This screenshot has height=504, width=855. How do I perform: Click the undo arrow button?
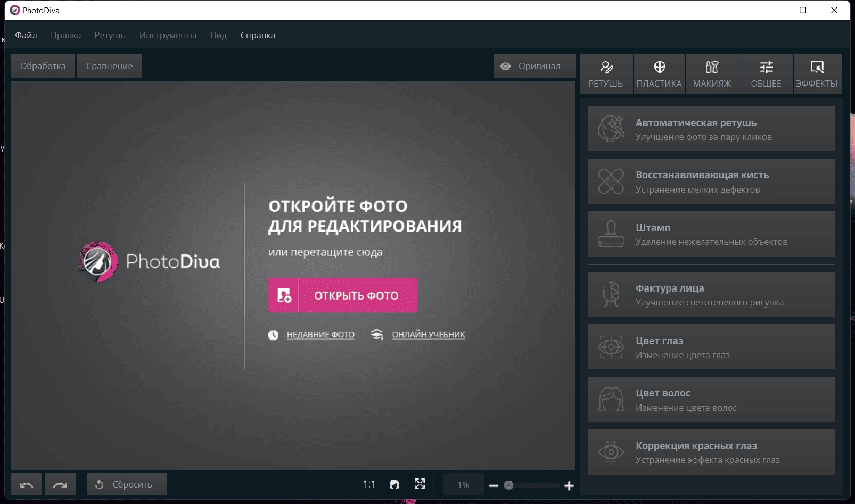(26, 484)
